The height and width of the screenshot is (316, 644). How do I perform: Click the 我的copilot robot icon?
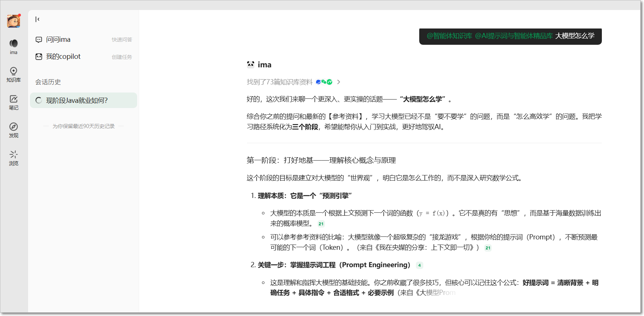tap(39, 57)
